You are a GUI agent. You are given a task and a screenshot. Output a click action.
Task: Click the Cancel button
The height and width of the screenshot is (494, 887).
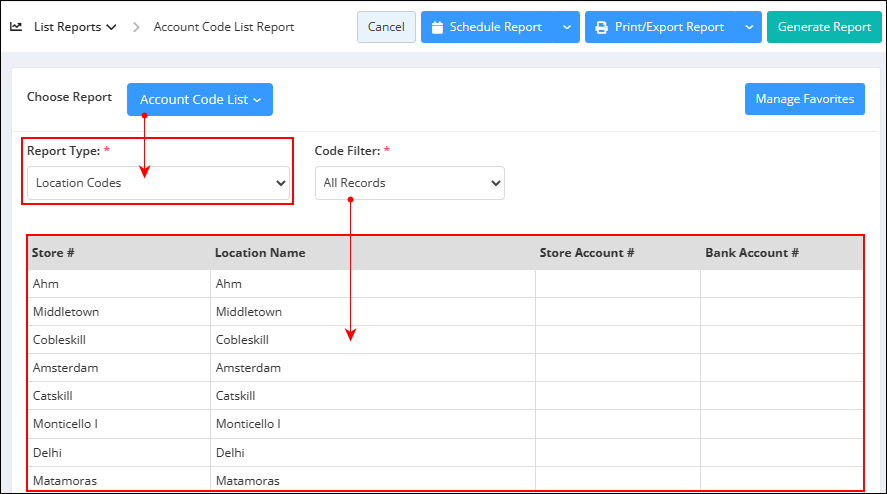pyautogui.click(x=386, y=27)
